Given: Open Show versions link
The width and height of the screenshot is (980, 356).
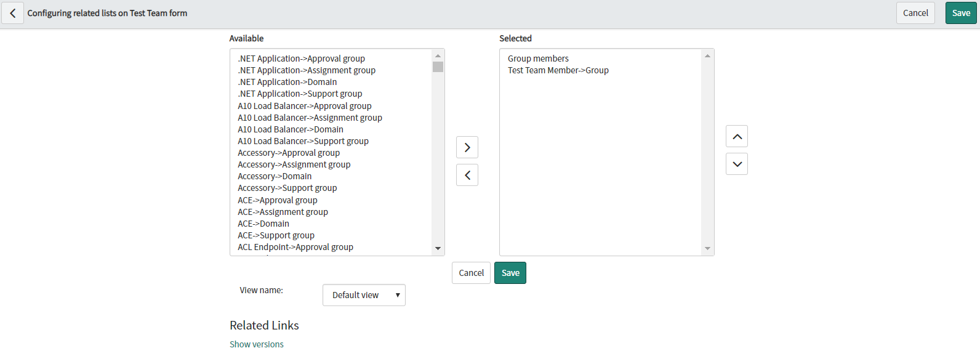Looking at the screenshot, I should (257, 344).
